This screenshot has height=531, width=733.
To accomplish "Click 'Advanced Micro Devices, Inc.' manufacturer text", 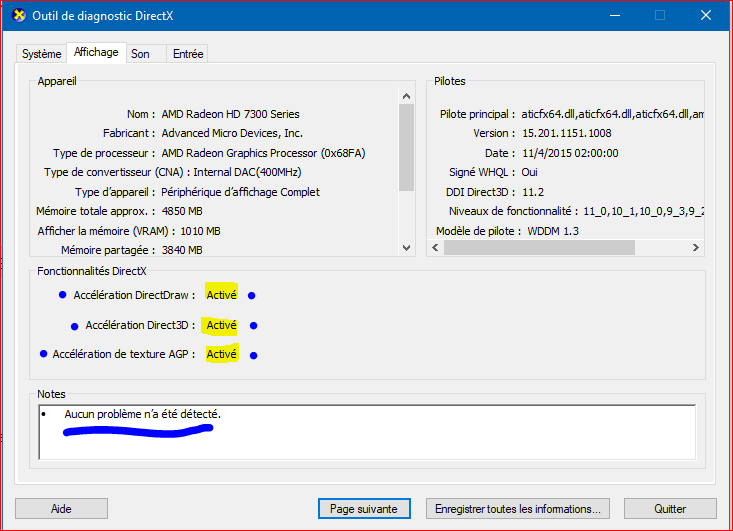I will pos(232,133).
